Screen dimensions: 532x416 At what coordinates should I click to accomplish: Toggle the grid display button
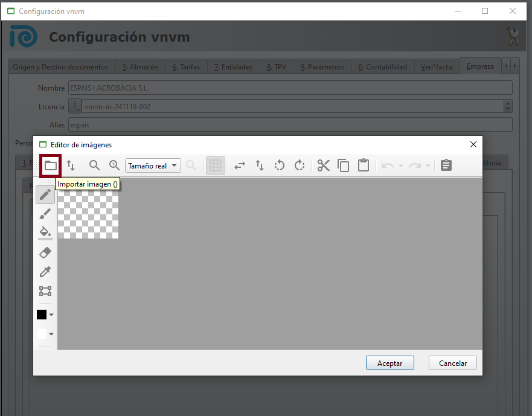(216, 165)
